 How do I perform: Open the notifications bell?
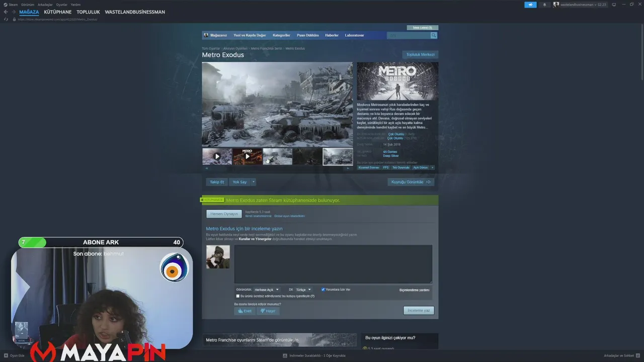pos(544,5)
